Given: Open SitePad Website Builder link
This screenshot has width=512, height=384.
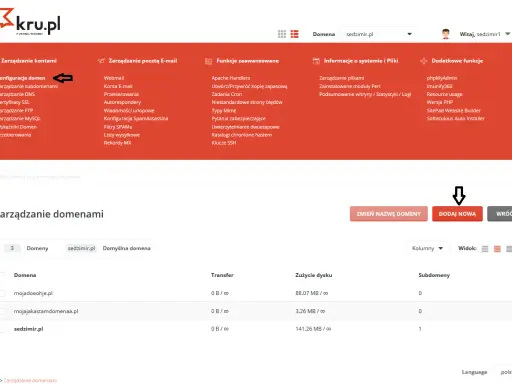Looking at the screenshot, I should tap(454, 110).
